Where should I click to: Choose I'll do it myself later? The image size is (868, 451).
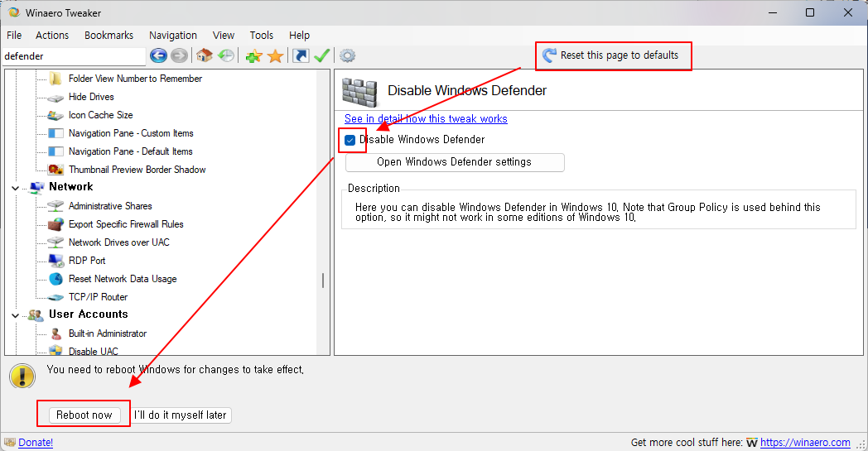[181, 415]
